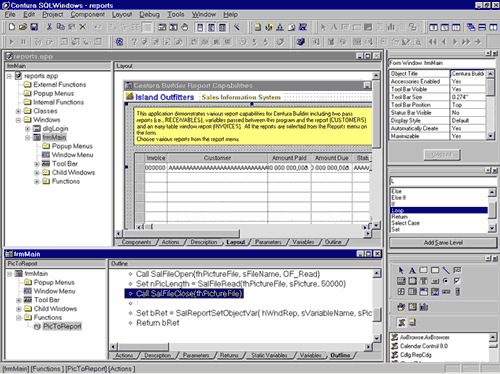500x374 pixels.
Task: Click the New file toolbar icon
Action: click(x=12, y=27)
